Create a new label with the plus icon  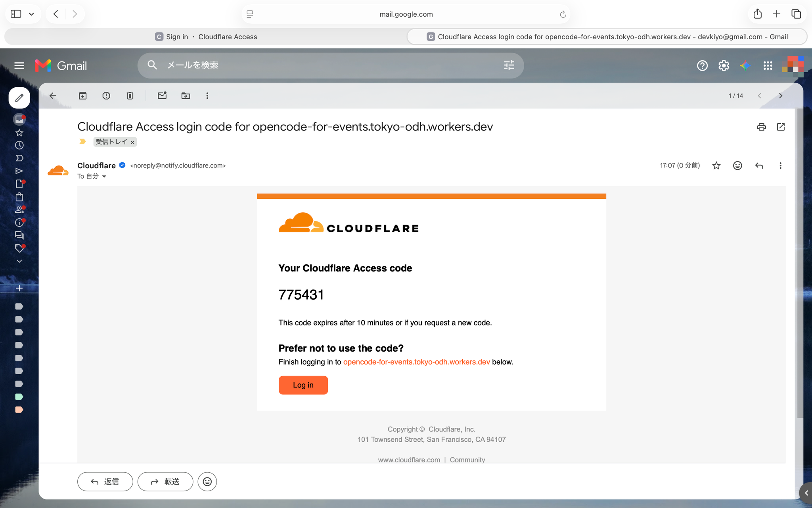coord(19,288)
